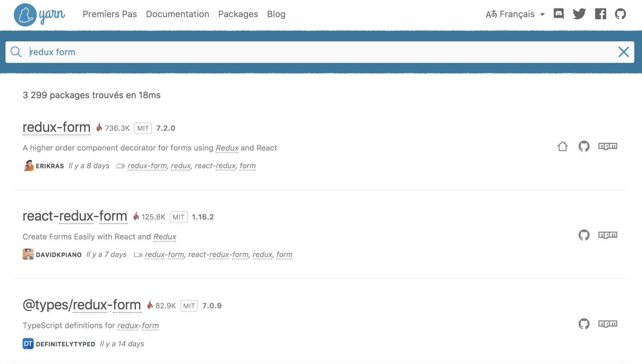The image size is (642, 364).
Task: Clear the search with the X icon
Action: click(x=624, y=52)
